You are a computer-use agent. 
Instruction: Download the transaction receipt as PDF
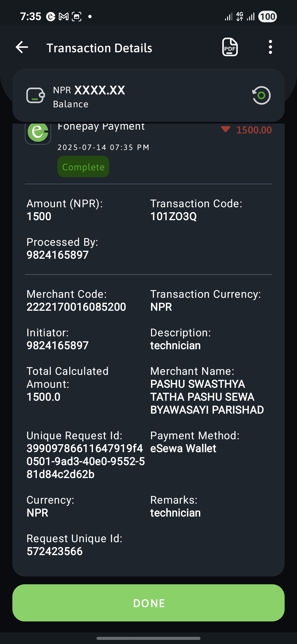(230, 47)
